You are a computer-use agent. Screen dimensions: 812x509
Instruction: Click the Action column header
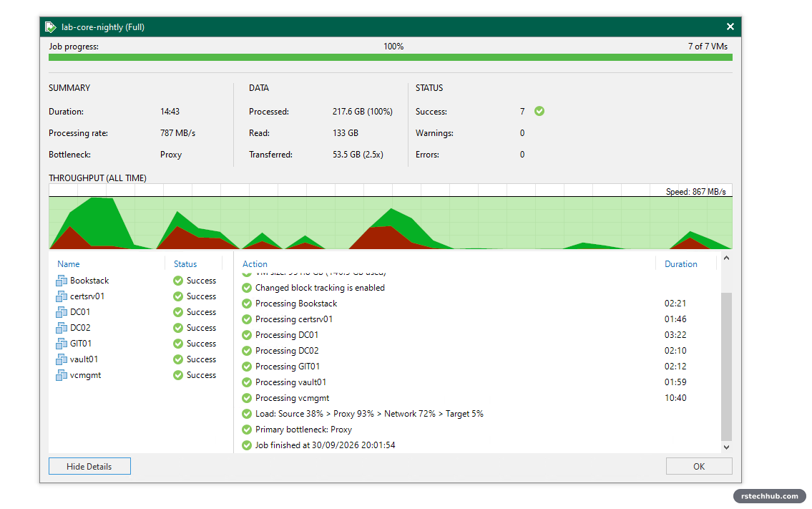(x=255, y=264)
